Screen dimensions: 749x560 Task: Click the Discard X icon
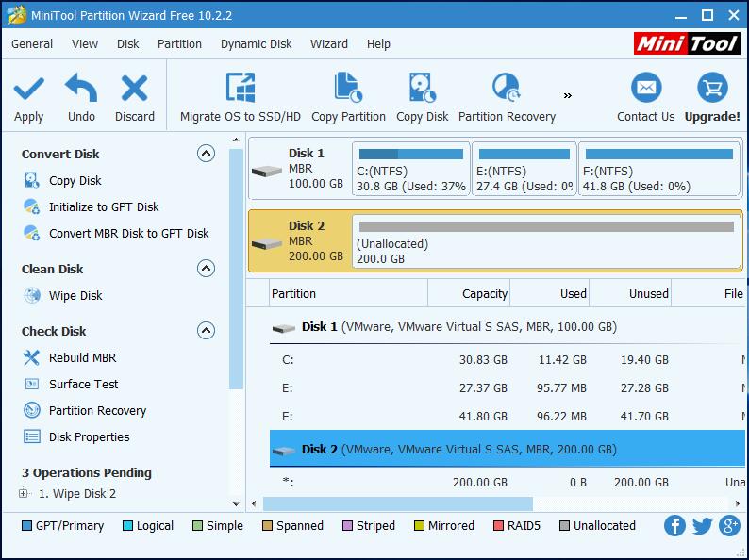[x=134, y=89]
